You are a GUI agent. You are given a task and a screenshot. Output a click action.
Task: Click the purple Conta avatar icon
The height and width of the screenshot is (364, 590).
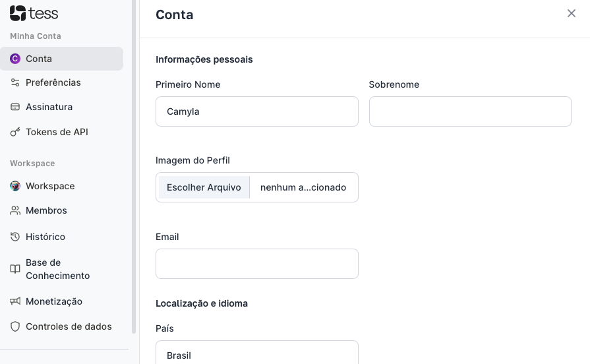[x=15, y=59]
